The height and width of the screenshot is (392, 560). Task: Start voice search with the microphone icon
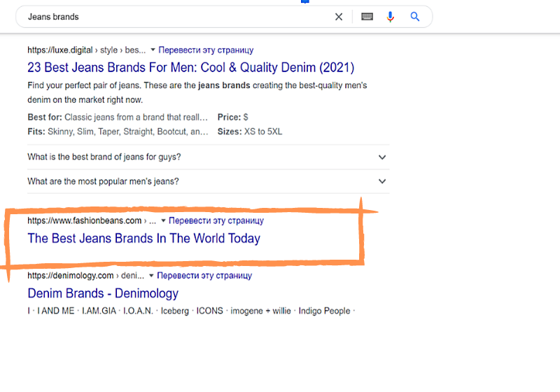(391, 17)
